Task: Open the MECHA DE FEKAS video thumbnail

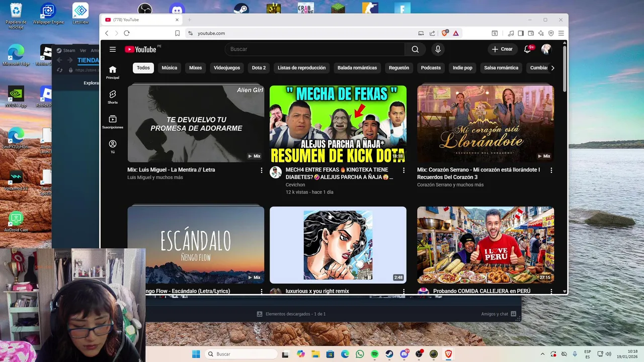Action: 338,124
